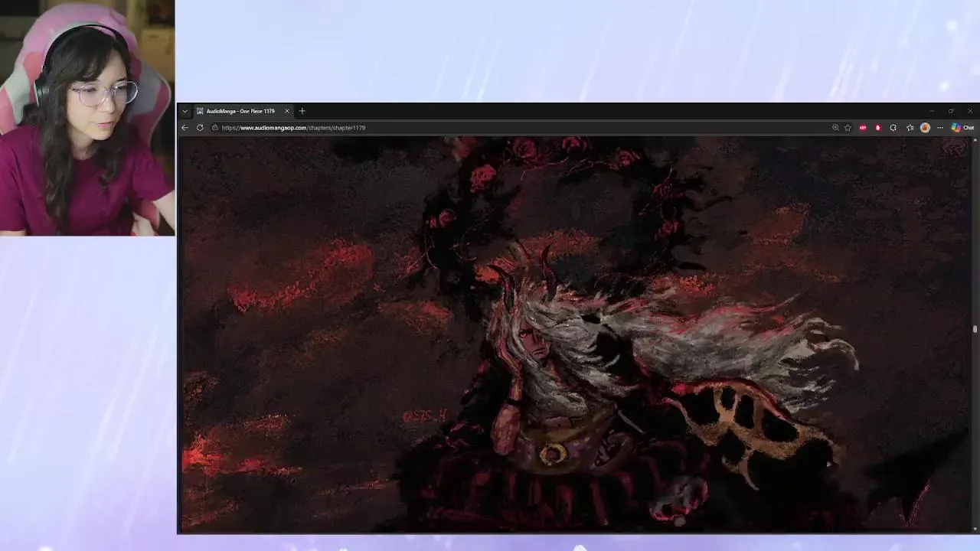Image resolution: width=980 pixels, height=551 pixels.
Task: Click the manga color spread artwork
Action: [x=575, y=334]
